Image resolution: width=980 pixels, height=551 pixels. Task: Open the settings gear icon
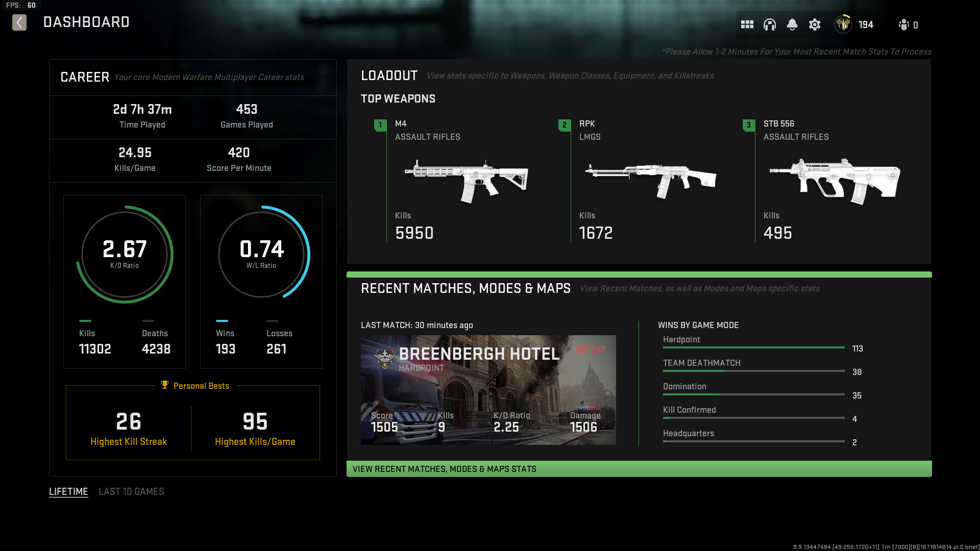pos(815,24)
